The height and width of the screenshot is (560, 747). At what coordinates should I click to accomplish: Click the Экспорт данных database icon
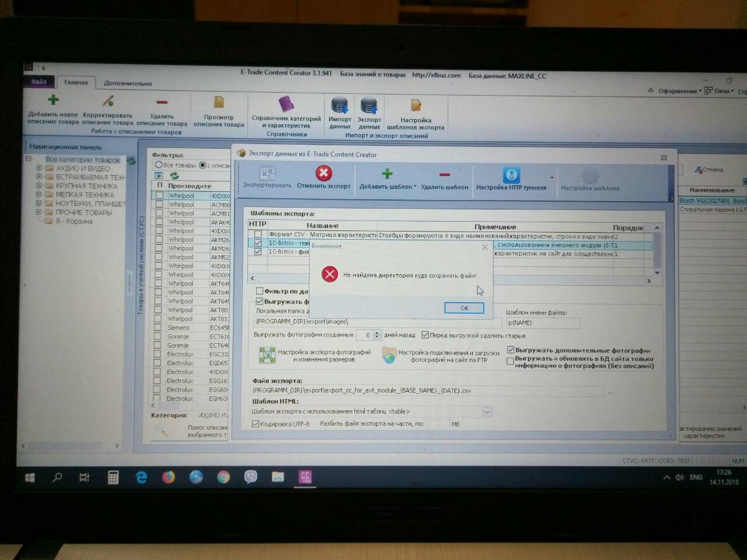pos(369,106)
